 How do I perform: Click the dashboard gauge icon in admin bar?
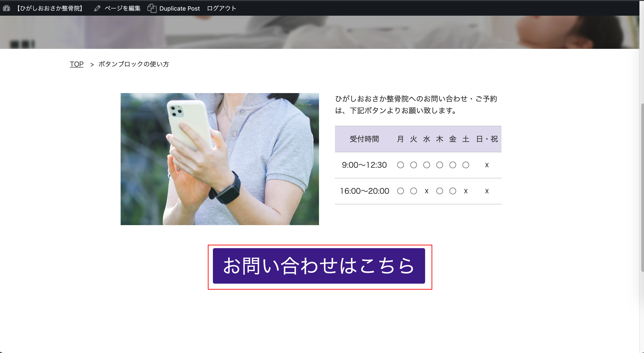click(x=6, y=8)
